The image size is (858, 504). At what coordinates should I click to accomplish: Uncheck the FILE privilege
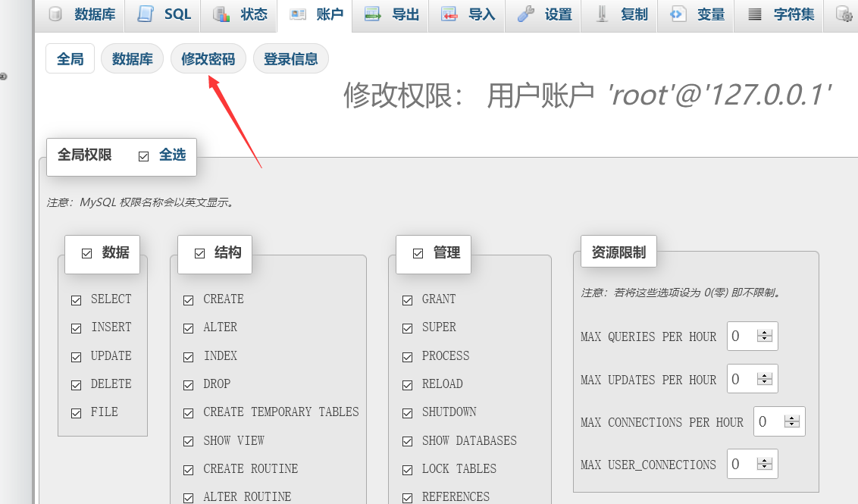(76, 413)
